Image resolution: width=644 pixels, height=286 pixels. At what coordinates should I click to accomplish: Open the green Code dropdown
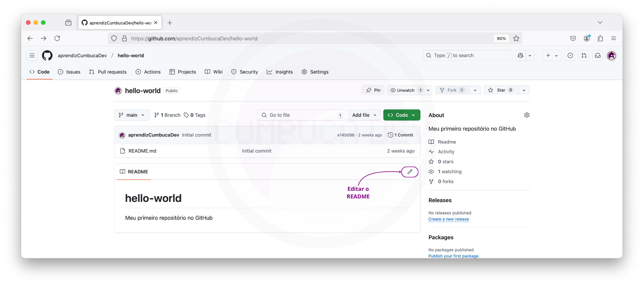coord(402,115)
